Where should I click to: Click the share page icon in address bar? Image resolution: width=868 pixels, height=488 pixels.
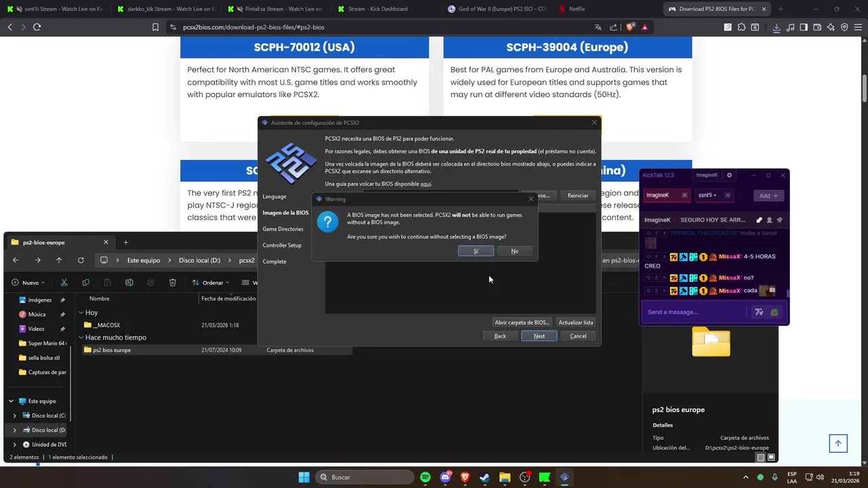click(x=613, y=27)
